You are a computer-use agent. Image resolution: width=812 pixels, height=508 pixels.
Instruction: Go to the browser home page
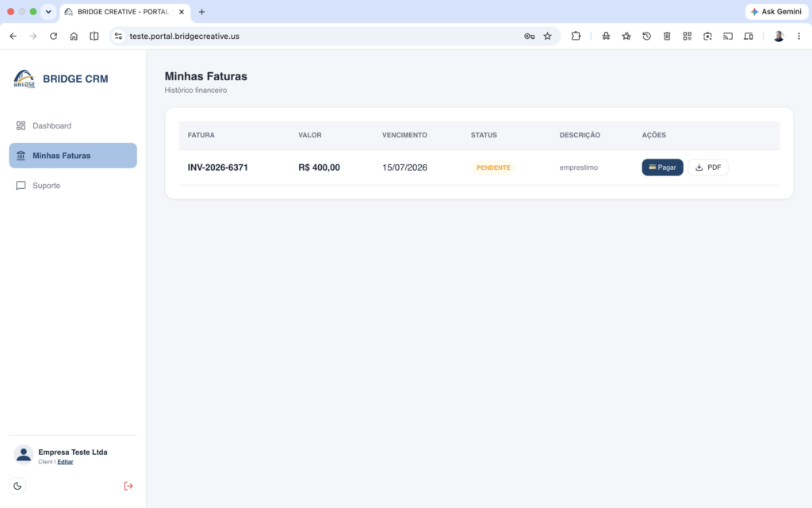[74, 37]
